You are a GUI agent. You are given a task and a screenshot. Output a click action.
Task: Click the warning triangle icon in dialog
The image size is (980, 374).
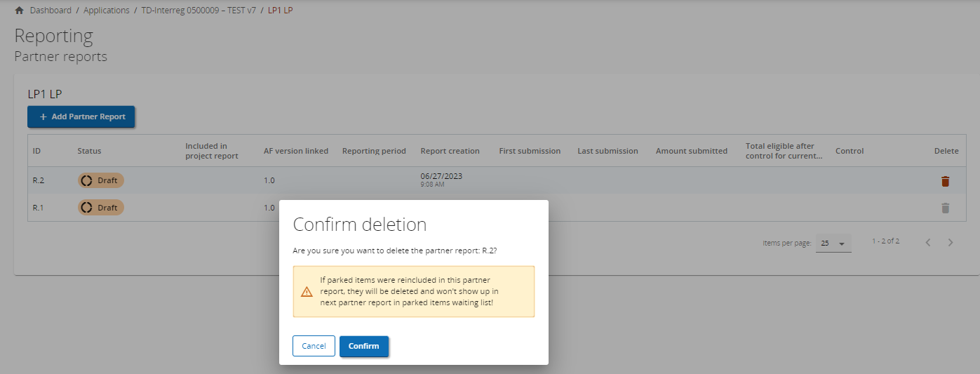coord(307,292)
